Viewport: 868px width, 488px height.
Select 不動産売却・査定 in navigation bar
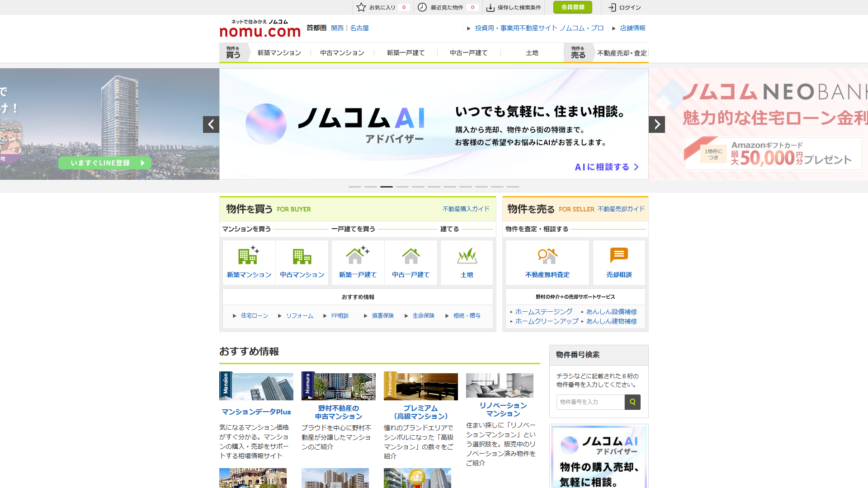[x=622, y=53]
